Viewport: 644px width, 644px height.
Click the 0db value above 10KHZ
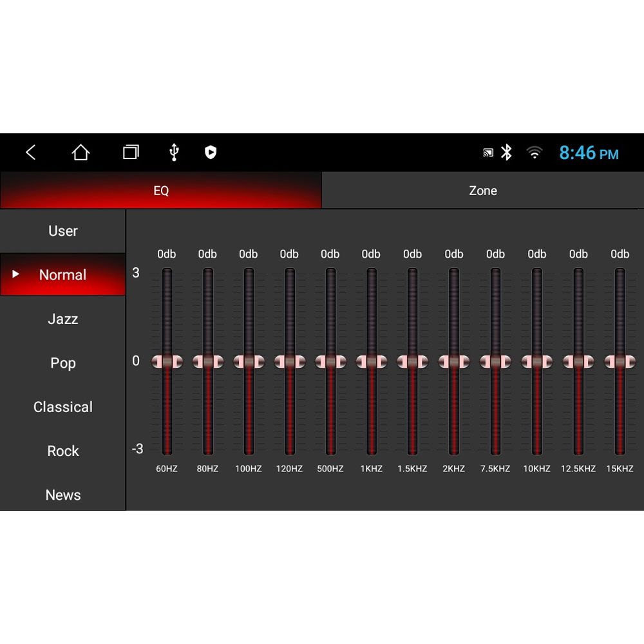537,254
